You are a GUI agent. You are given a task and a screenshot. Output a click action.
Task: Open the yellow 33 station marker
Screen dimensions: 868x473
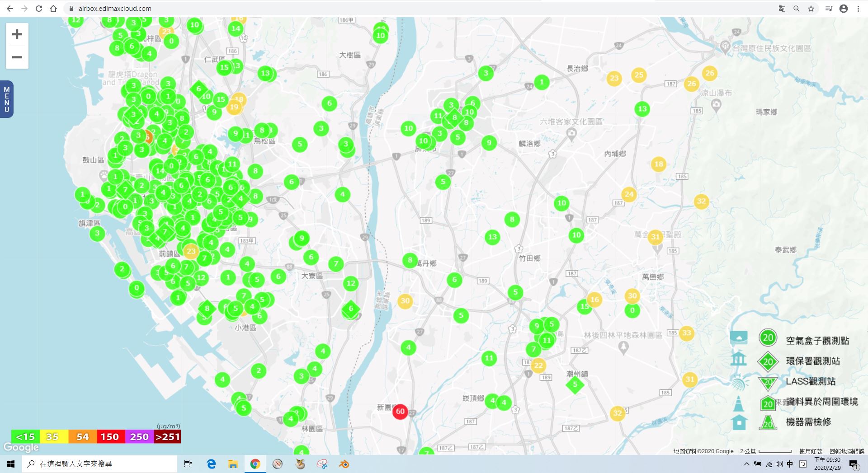687,333
